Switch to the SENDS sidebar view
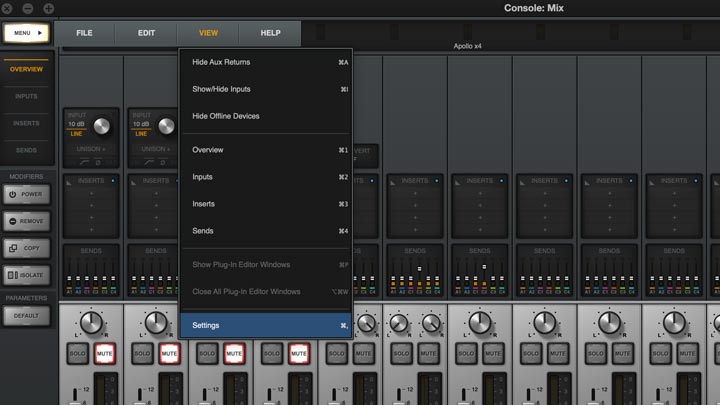Viewport: 720px width, 405px height. 26,150
